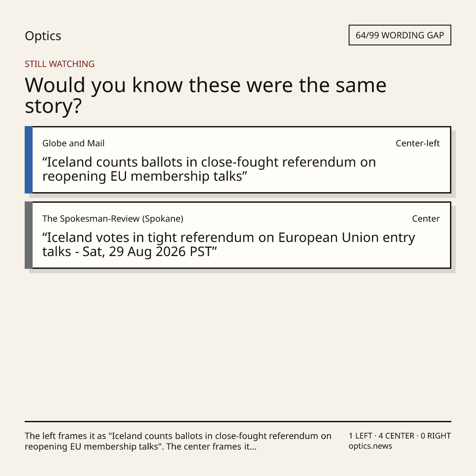The width and height of the screenshot is (476, 476).
Task: Click the Center bias label
Action: (426, 219)
